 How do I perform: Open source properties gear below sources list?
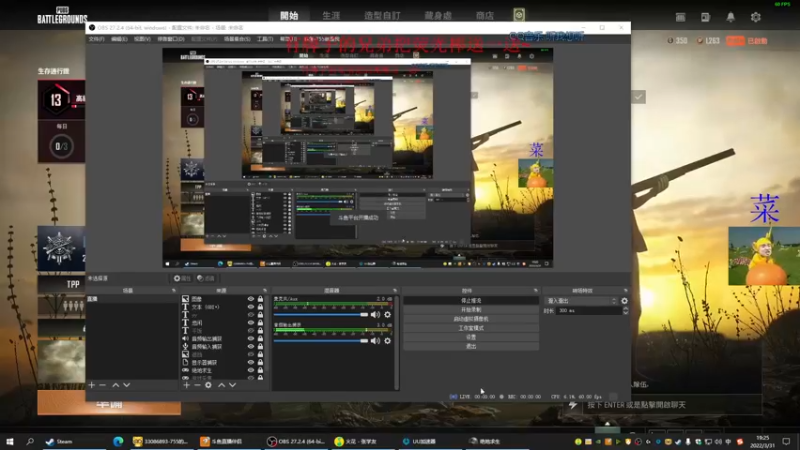208,385
